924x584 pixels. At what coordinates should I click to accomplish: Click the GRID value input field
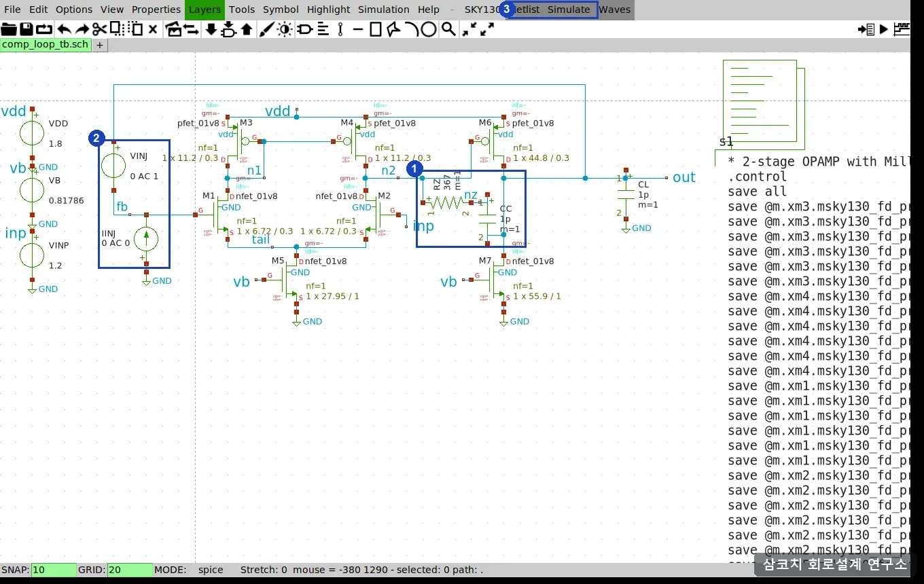[130, 570]
